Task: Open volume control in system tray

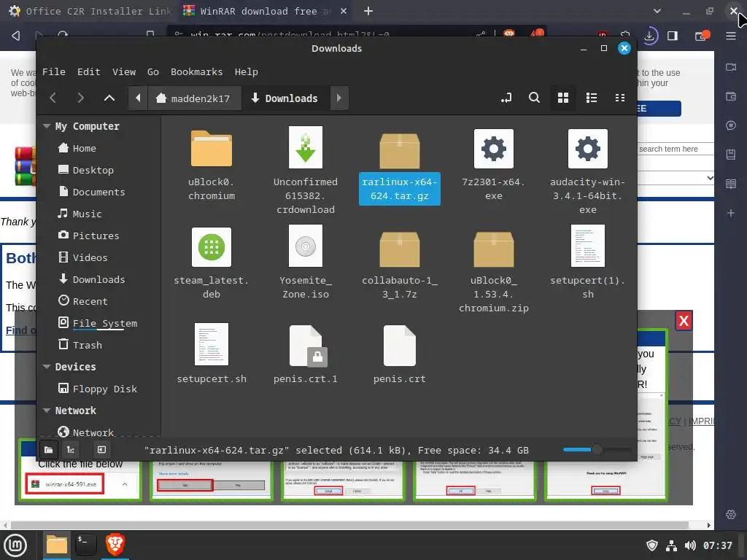Action: [690, 545]
